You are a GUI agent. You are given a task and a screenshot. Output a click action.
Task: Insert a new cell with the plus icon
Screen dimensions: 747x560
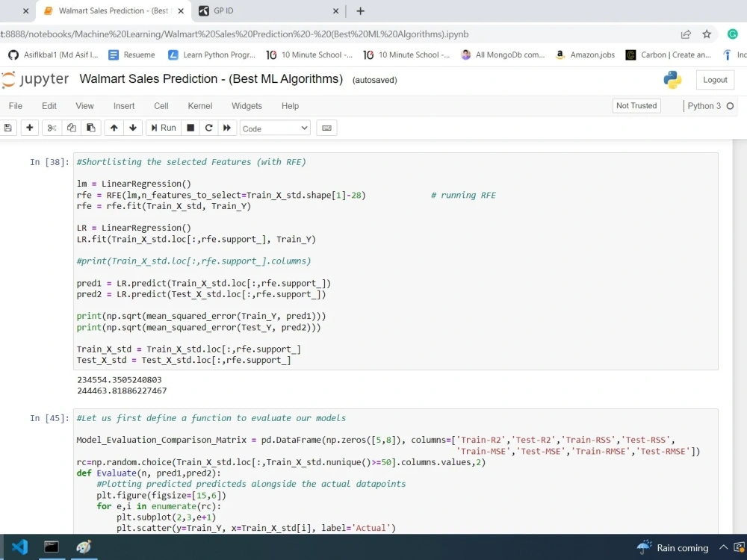(x=29, y=128)
